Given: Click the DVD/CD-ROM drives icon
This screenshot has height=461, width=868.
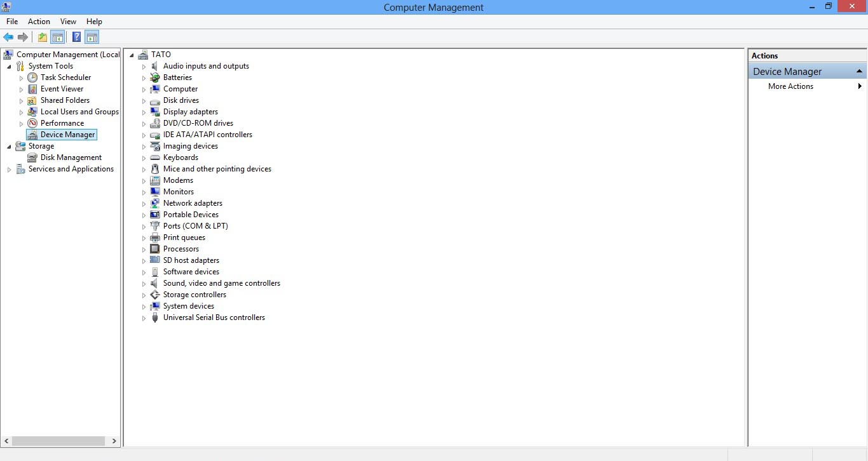Looking at the screenshot, I should (155, 123).
